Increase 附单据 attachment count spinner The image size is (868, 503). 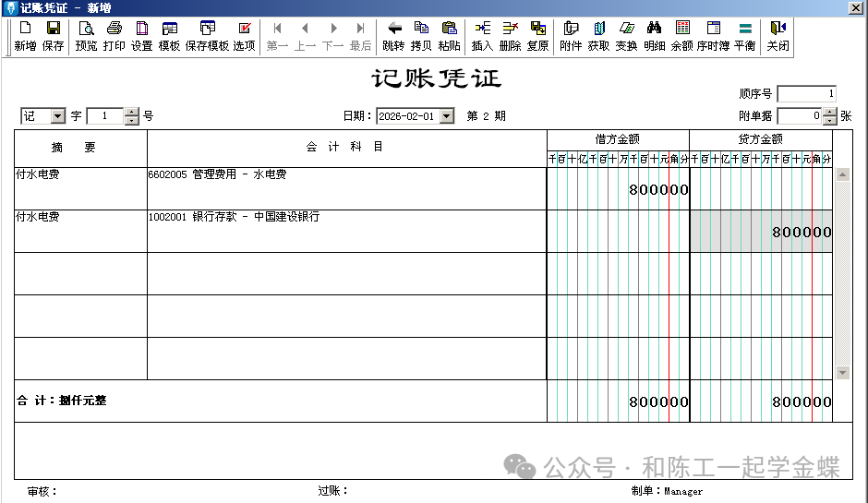829,113
